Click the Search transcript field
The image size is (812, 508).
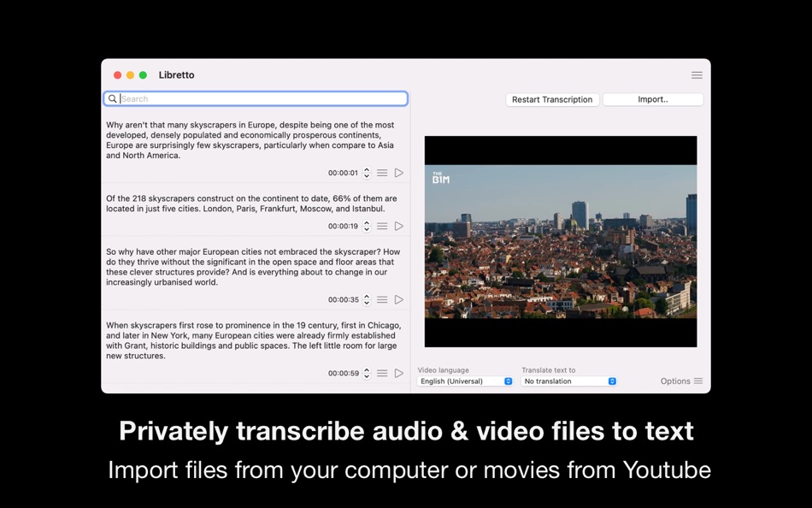[256, 98]
